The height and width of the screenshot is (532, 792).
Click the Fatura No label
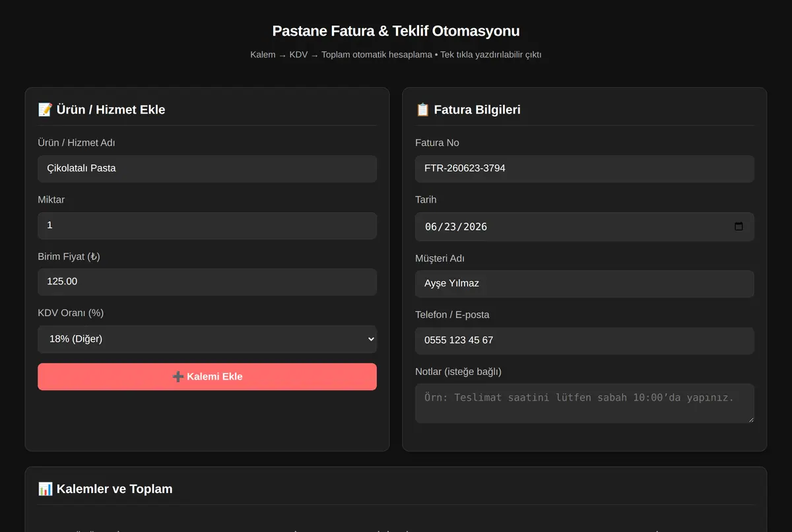[x=437, y=143]
